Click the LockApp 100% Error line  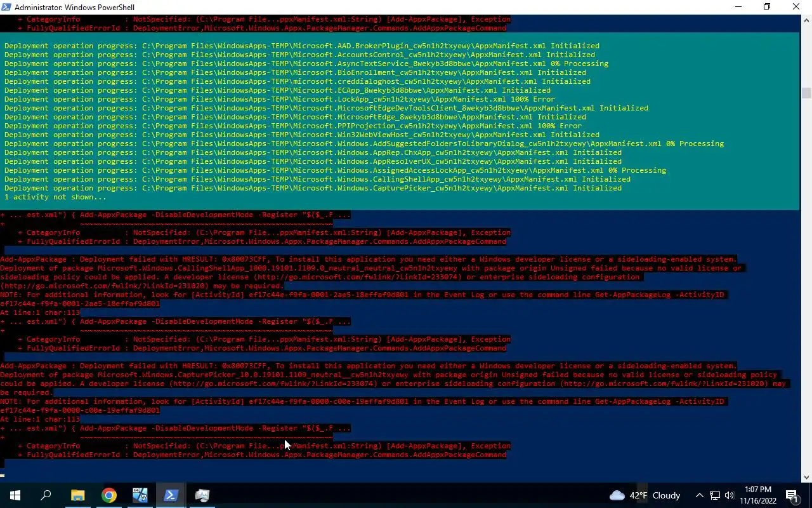point(280,99)
